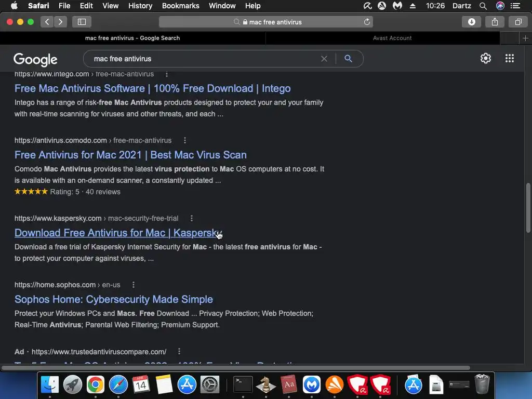Screen dimensions: 532x399
Task: Click the Safari address bar
Action: pos(265,22)
